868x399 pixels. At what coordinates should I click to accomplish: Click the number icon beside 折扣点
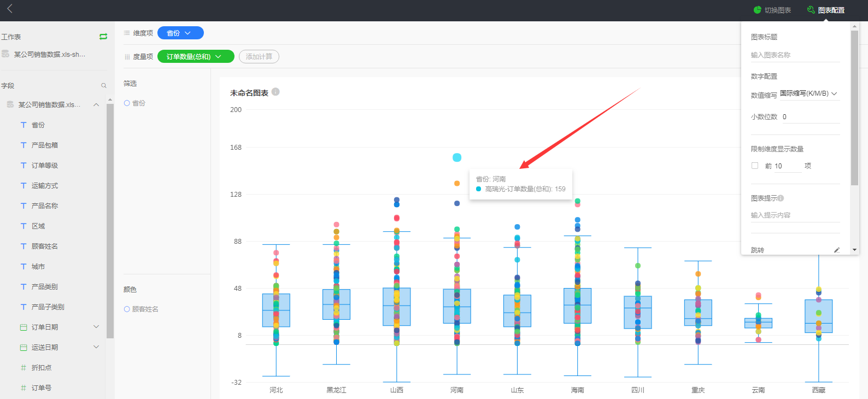click(24, 368)
